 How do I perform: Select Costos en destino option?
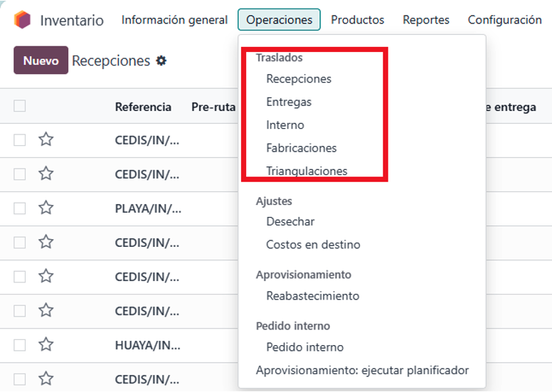click(313, 245)
